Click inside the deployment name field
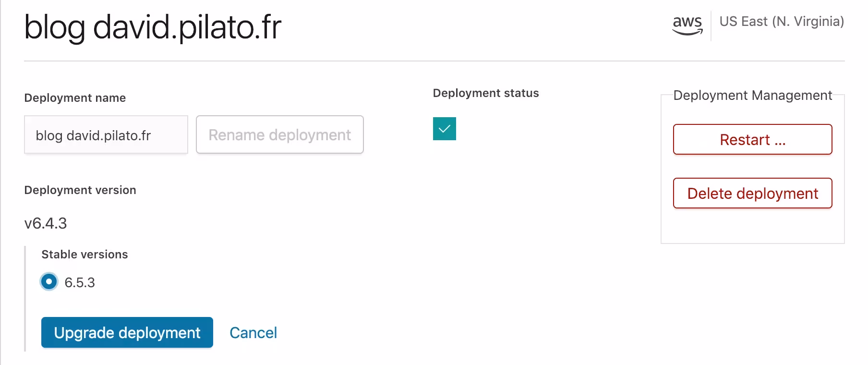 point(106,135)
